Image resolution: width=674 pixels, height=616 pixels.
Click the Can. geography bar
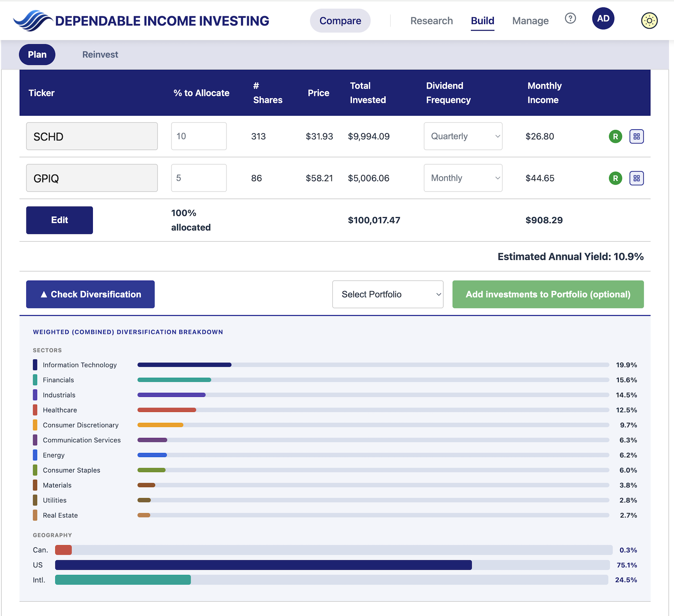(x=334, y=550)
